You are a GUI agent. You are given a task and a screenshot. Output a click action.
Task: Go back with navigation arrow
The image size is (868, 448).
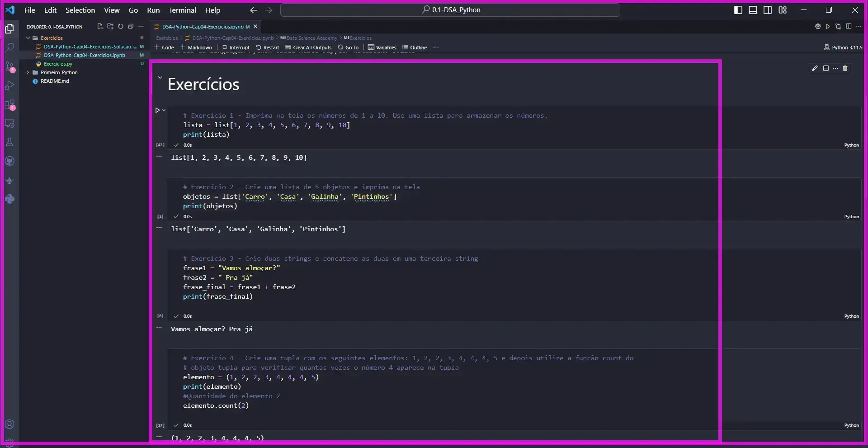pos(254,10)
